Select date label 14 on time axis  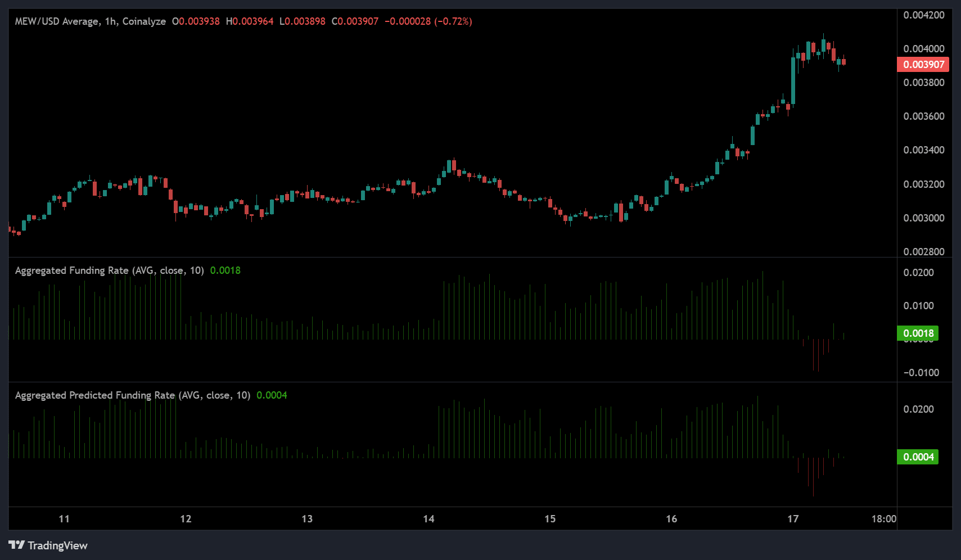tap(428, 519)
